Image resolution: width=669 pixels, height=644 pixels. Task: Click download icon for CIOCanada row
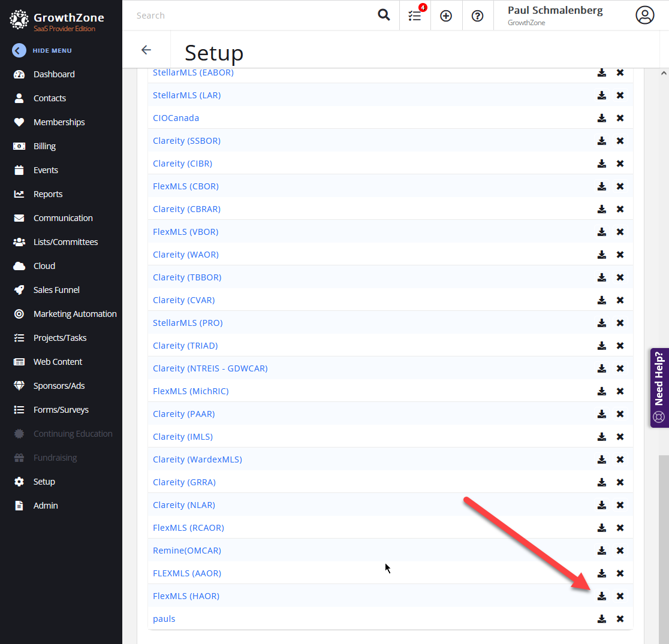click(x=601, y=118)
